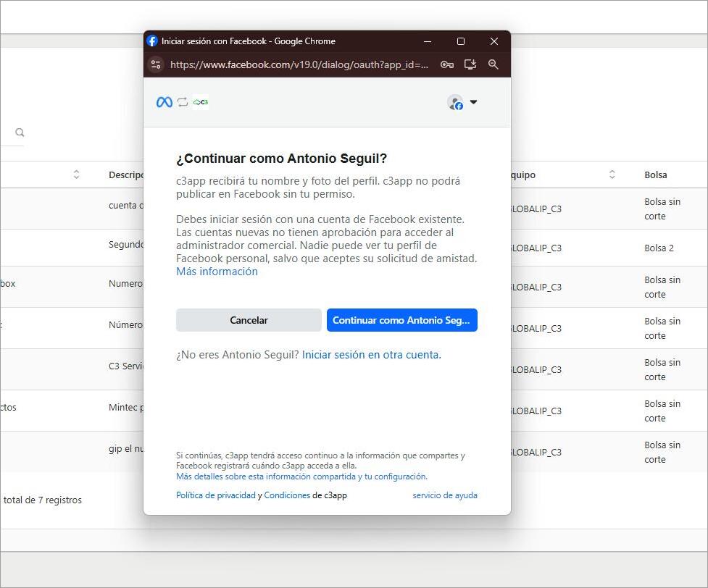
Task: Click the search magnifier icon in background page
Action: (x=20, y=133)
